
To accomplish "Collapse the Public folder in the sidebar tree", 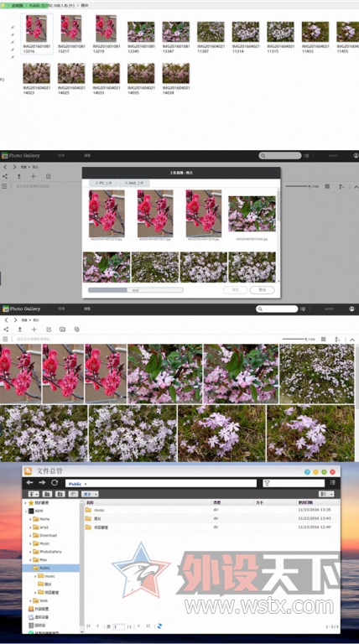I will (x=30, y=568).
